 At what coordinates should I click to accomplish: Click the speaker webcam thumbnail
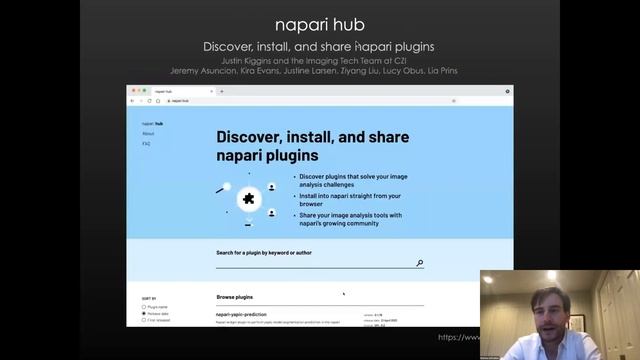click(x=560, y=315)
